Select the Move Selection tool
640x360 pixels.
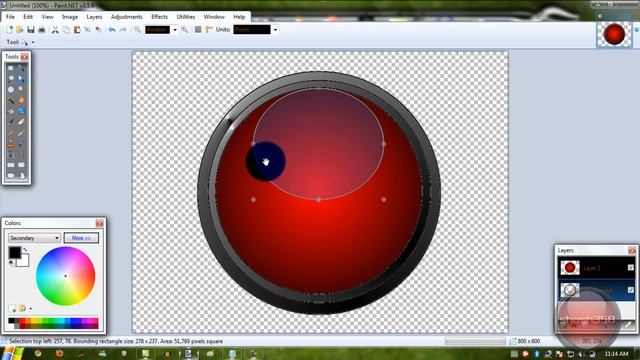[21, 78]
